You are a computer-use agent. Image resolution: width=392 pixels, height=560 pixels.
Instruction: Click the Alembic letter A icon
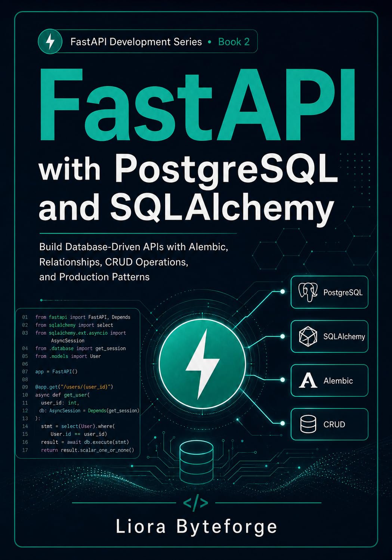(308, 380)
